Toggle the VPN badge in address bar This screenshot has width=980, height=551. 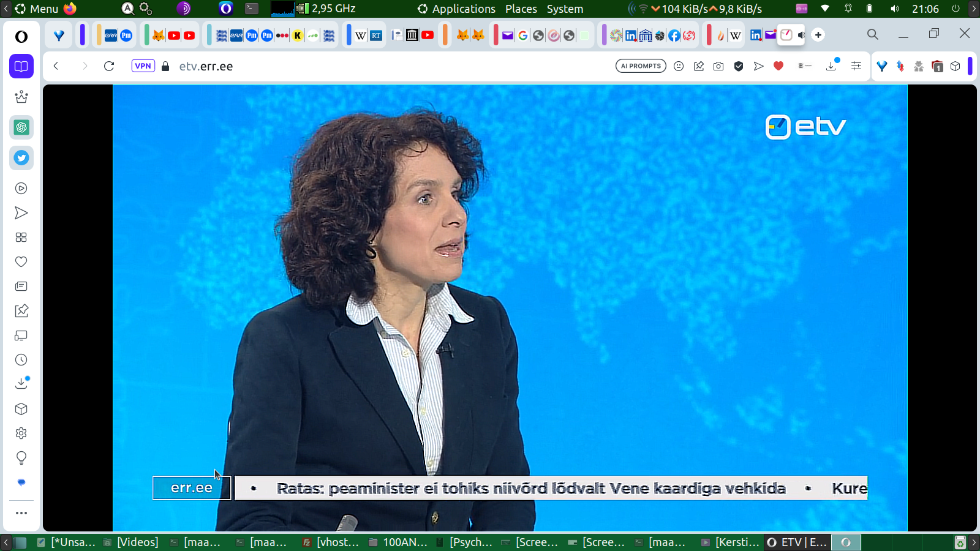(143, 66)
